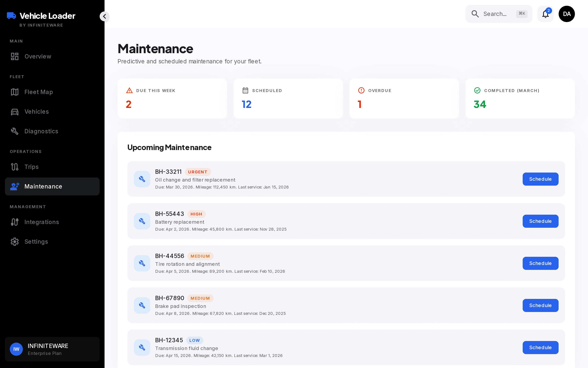Select the Trips route icon

[14, 167]
